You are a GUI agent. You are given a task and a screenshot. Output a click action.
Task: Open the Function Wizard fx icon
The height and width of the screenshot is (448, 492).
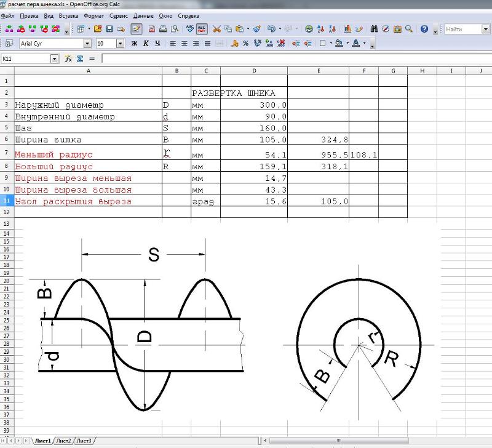click(x=68, y=58)
